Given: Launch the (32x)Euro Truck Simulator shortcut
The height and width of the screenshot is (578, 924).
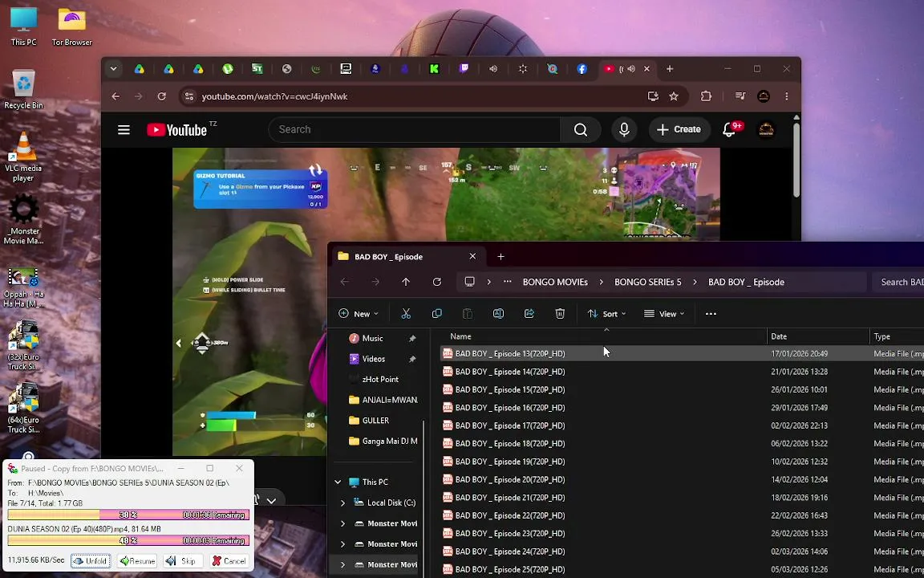Looking at the screenshot, I should coord(23,346).
